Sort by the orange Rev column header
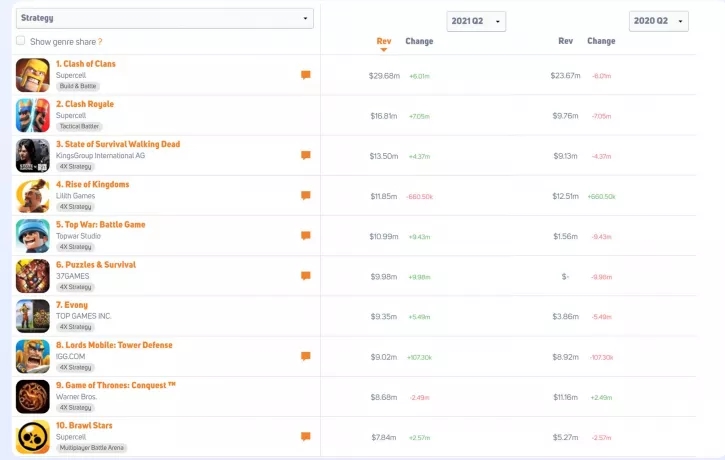Image resolution: width=725 pixels, height=460 pixels. click(x=384, y=41)
